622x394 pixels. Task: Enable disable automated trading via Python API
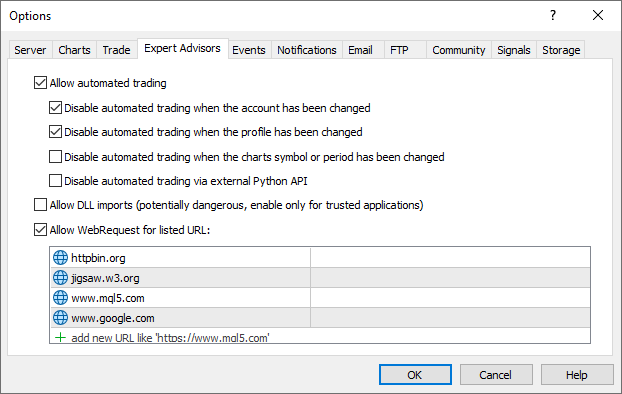[x=55, y=181]
